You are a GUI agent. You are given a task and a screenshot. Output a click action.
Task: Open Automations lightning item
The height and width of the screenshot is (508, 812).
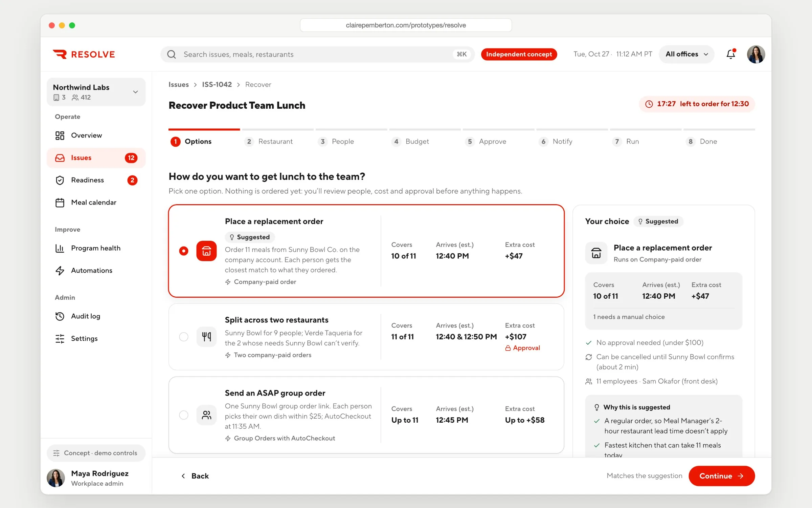coord(96,271)
